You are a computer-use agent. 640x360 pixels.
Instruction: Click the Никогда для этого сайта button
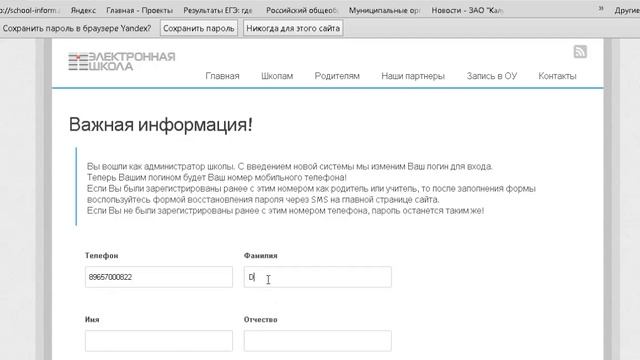point(293,28)
